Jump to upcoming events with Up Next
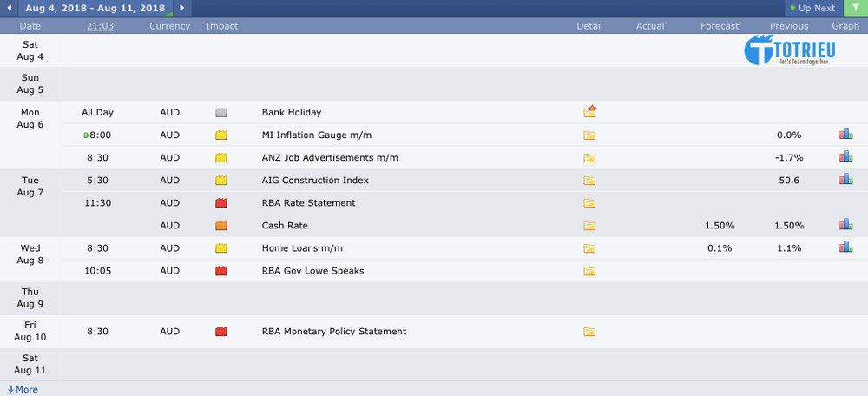 point(811,9)
